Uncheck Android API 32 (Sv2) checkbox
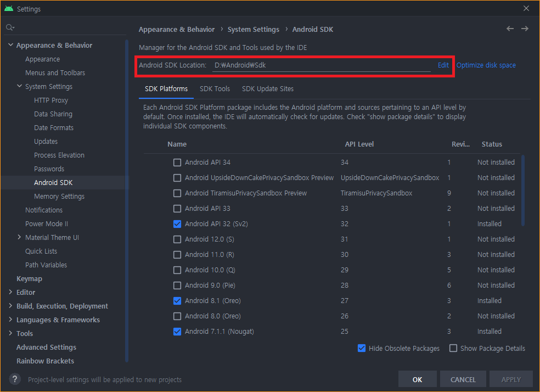 [x=177, y=224]
